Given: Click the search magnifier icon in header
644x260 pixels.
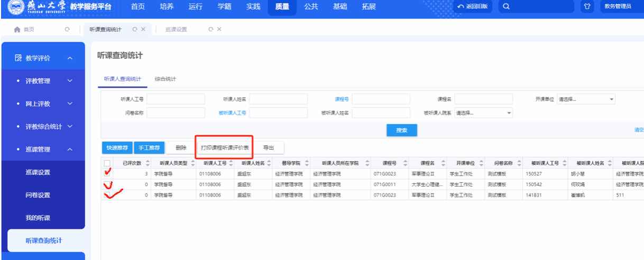Looking at the screenshot, I should point(506,6).
